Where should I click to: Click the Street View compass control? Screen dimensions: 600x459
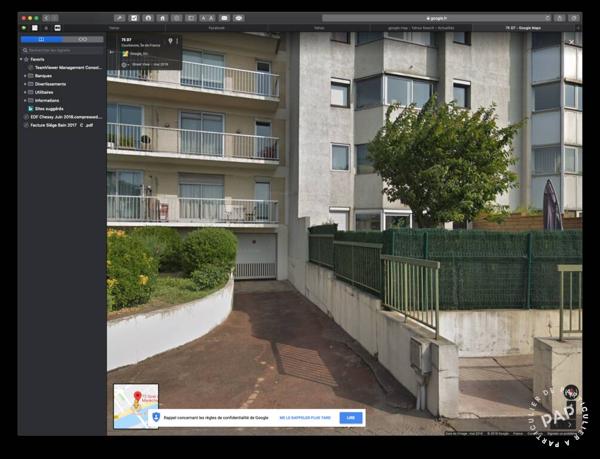(x=570, y=393)
